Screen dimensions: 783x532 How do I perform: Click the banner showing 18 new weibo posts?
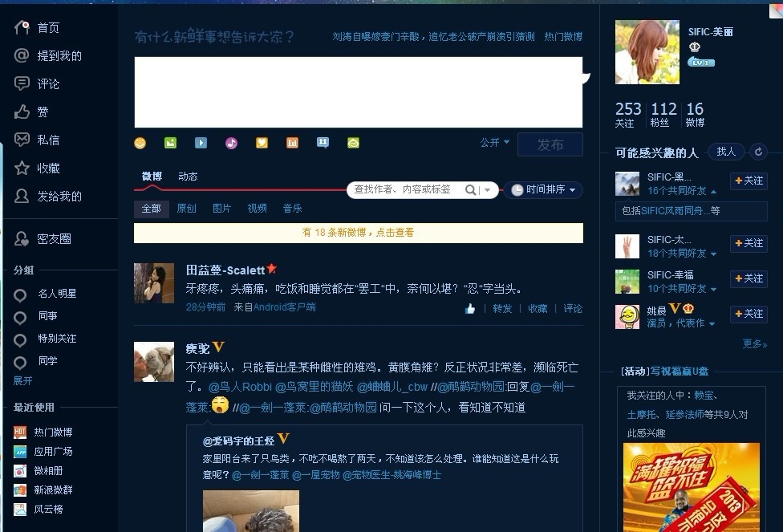pos(359,233)
